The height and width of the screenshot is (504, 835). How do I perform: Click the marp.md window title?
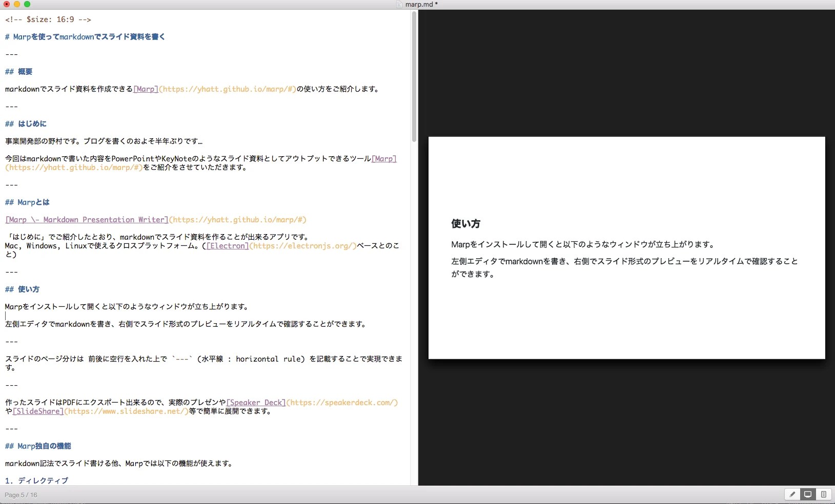[x=421, y=4]
